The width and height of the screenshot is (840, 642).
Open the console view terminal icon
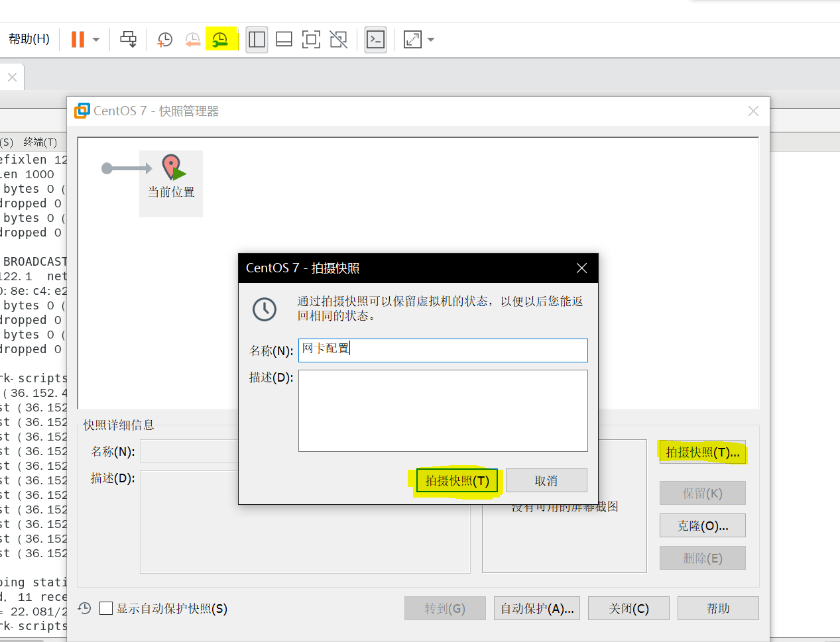click(x=375, y=40)
